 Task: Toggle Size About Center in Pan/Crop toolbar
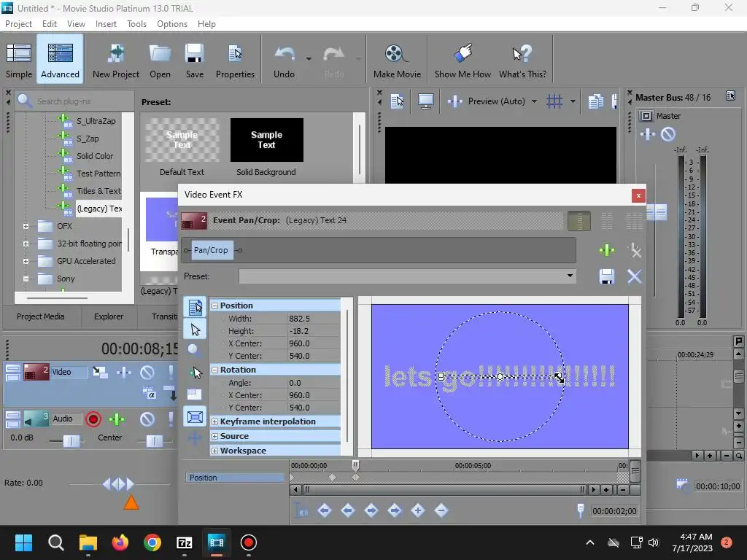[x=195, y=417]
